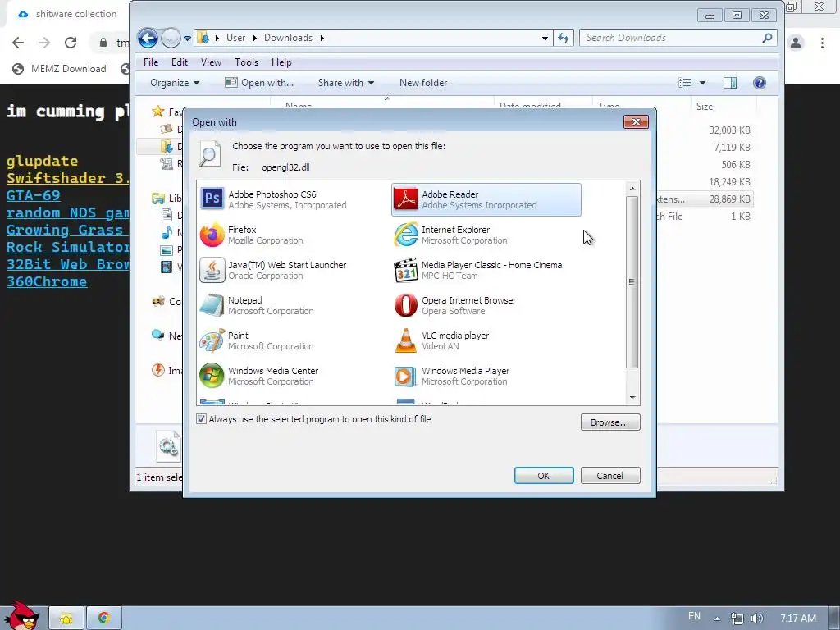Viewport: 840px width, 630px height.
Task: Click the program list scroll down arrow
Action: [x=632, y=398]
